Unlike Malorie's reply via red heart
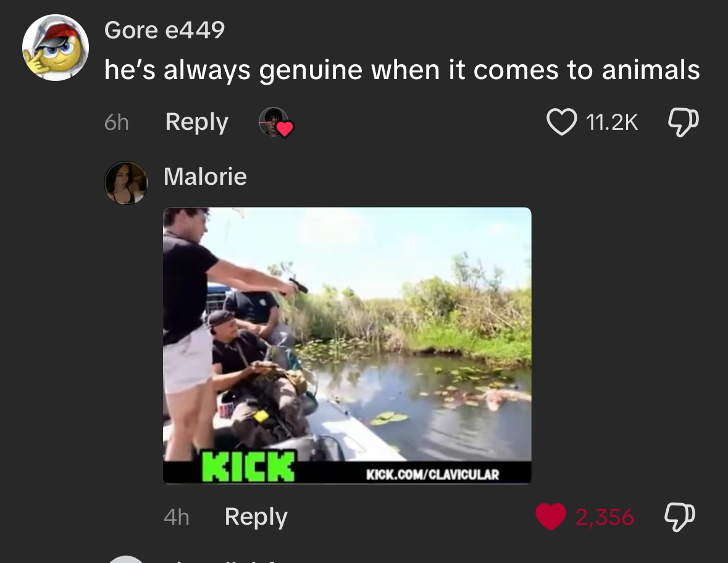728x563 pixels. click(x=551, y=517)
